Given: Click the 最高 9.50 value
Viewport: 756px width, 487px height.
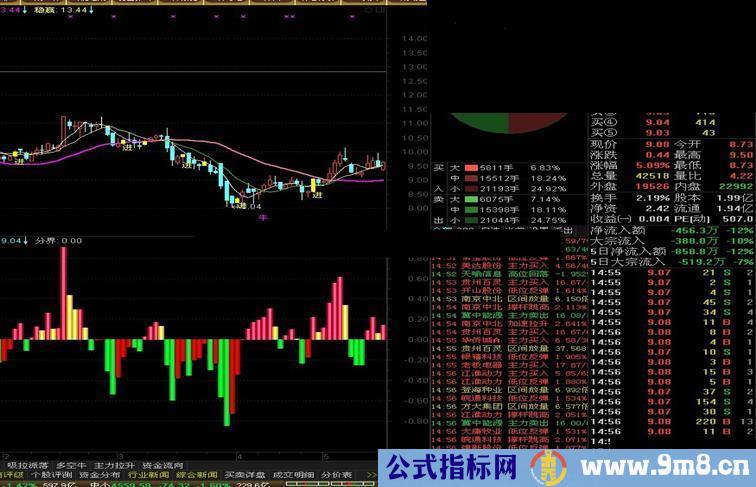Looking at the screenshot, I should pyautogui.click(x=742, y=155).
